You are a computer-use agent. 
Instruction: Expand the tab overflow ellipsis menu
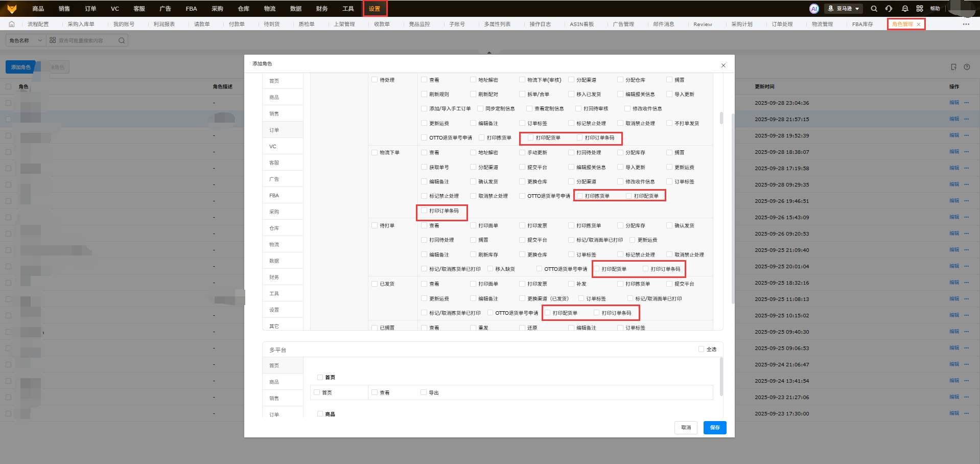pyautogui.click(x=966, y=24)
